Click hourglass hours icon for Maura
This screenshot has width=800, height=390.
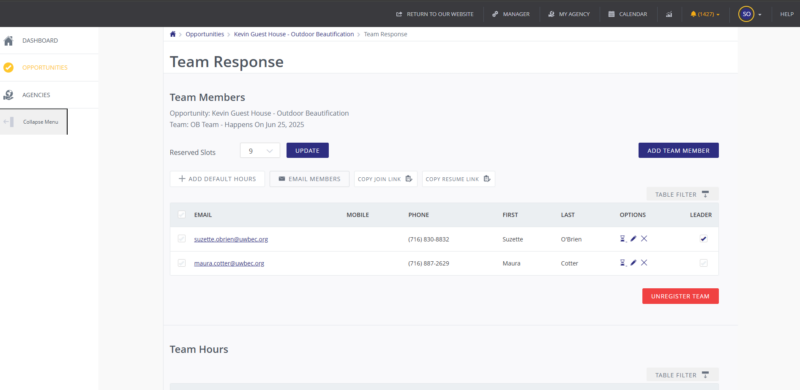point(622,262)
